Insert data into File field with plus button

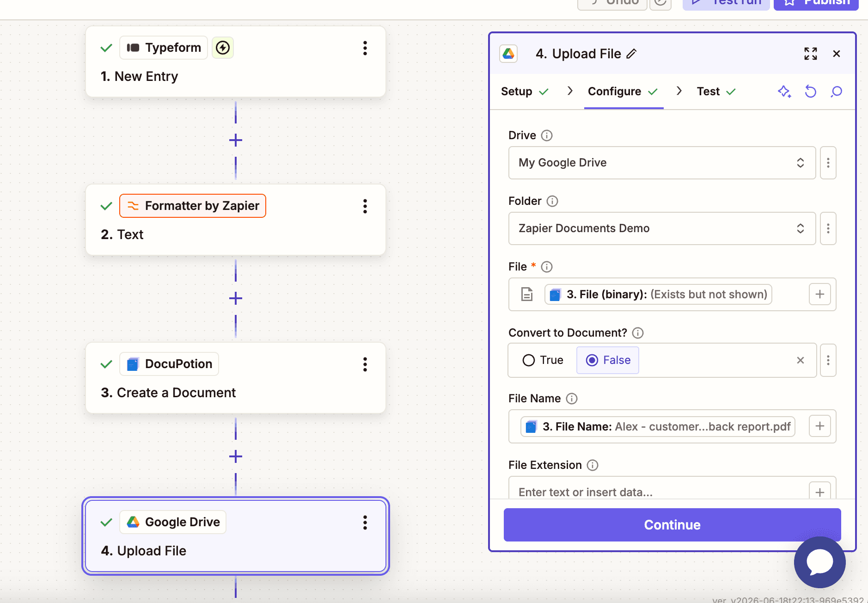820,294
